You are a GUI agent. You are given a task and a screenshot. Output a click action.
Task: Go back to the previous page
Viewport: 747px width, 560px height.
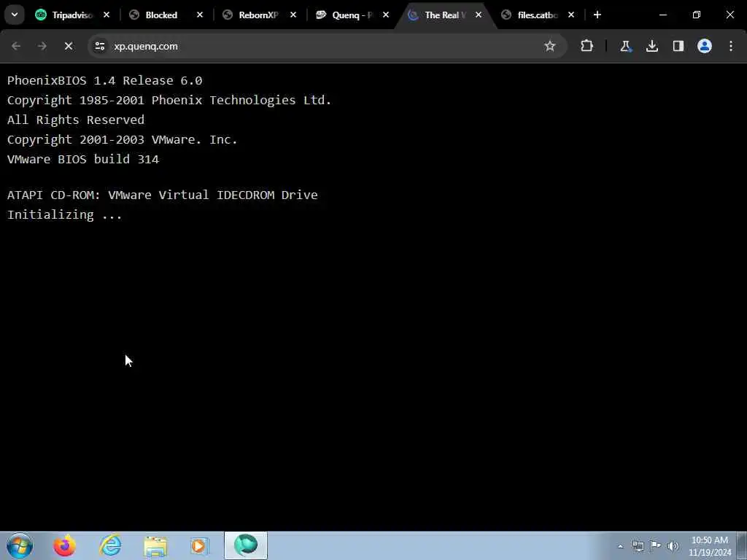coord(16,46)
